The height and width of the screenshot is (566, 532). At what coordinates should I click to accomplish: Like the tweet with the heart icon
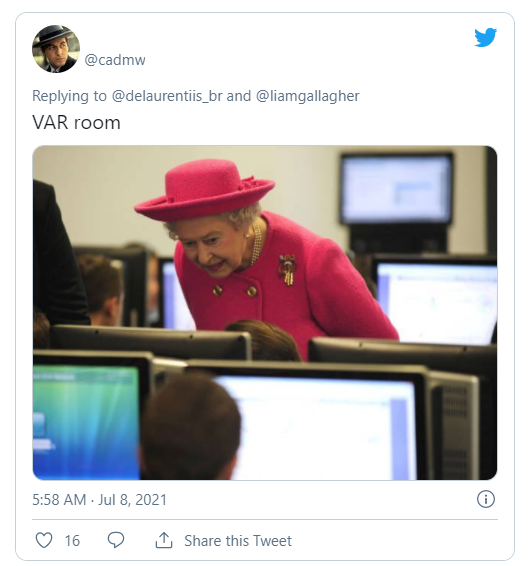point(44,540)
